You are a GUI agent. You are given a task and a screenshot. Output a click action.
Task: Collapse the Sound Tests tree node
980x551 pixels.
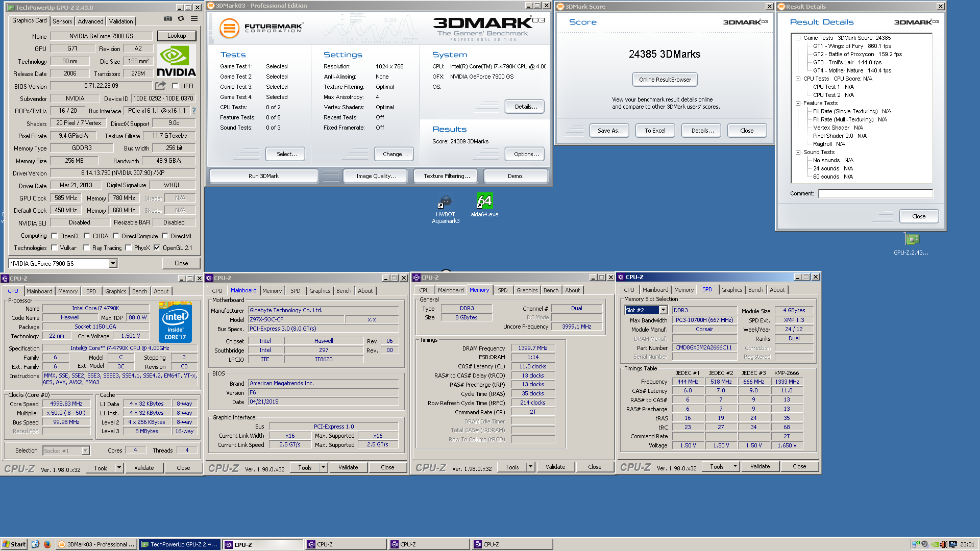[x=798, y=152]
